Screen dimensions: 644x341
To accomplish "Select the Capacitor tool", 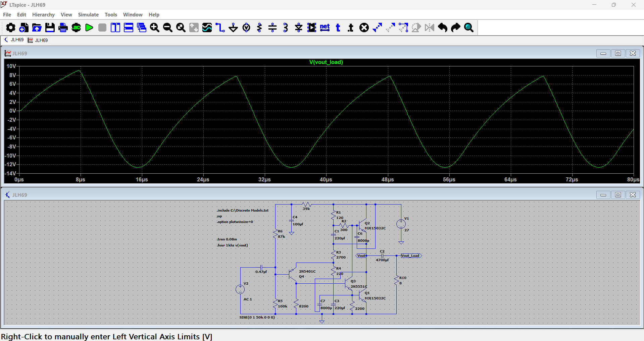I will [273, 27].
